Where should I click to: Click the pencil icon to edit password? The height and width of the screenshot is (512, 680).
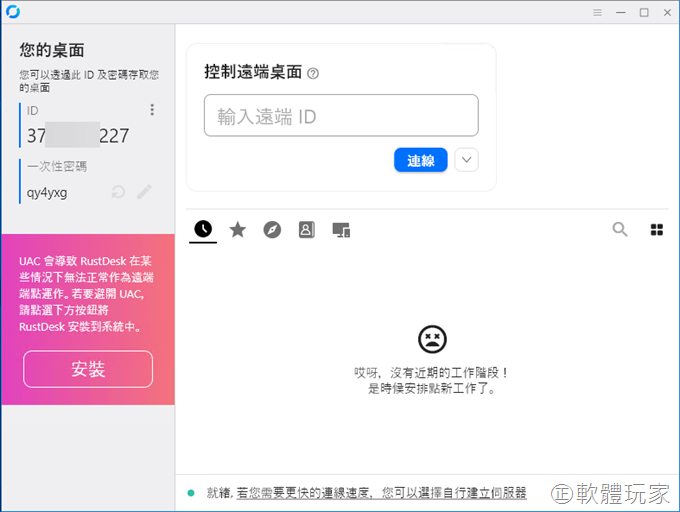tap(144, 192)
